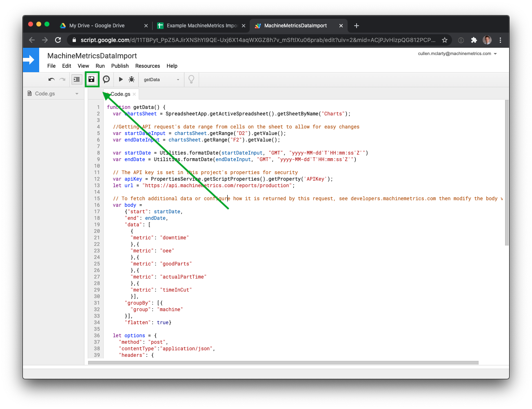Screen dimensions: 532x409
Task: Click the "timeInCut" metric value
Action: [x=176, y=290]
